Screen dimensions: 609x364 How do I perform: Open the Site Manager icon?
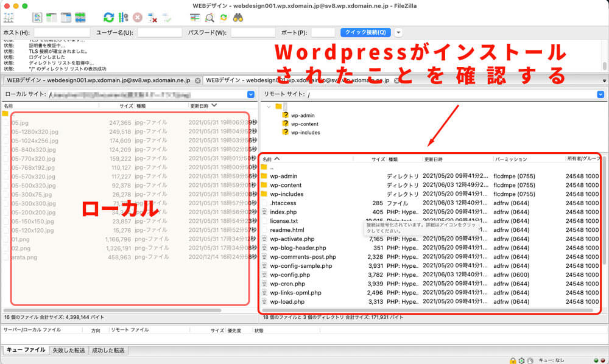pyautogui.click(x=10, y=18)
